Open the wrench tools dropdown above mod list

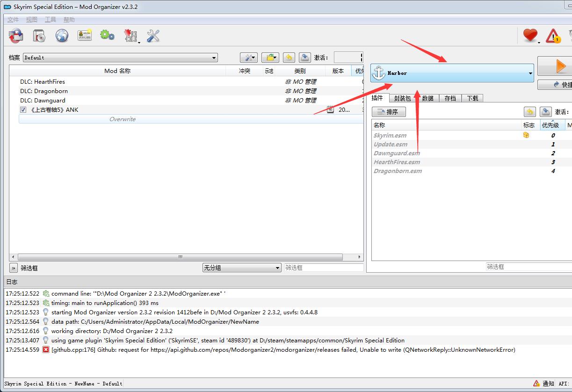[249, 58]
